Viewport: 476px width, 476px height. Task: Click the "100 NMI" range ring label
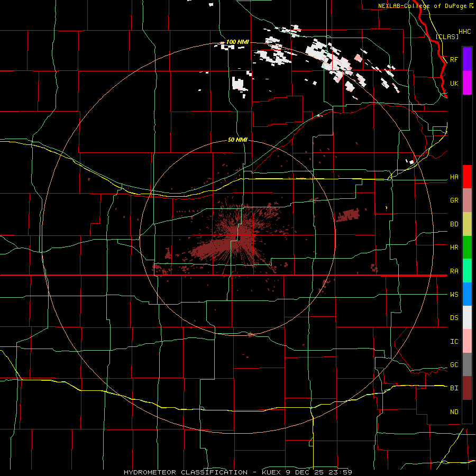tap(237, 42)
